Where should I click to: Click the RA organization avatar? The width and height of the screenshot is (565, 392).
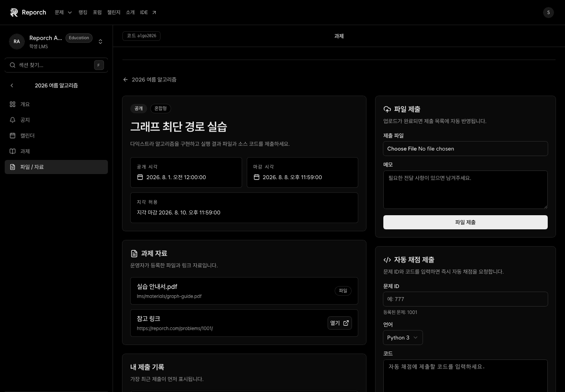17,42
